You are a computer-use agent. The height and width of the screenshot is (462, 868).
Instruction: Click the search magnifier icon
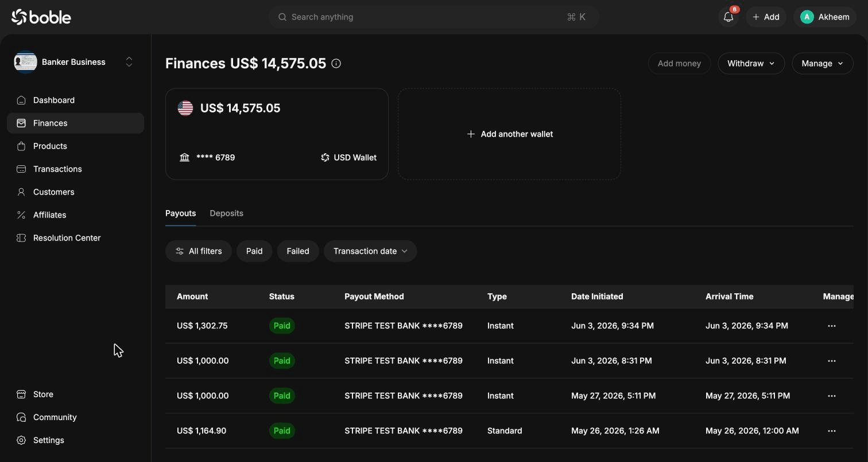coord(282,17)
